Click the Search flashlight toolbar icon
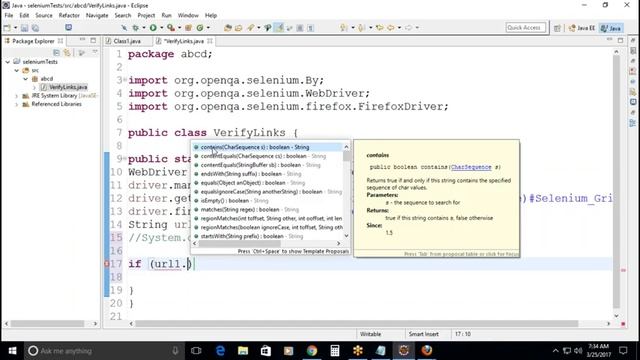640x360 pixels. tap(251, 28)
